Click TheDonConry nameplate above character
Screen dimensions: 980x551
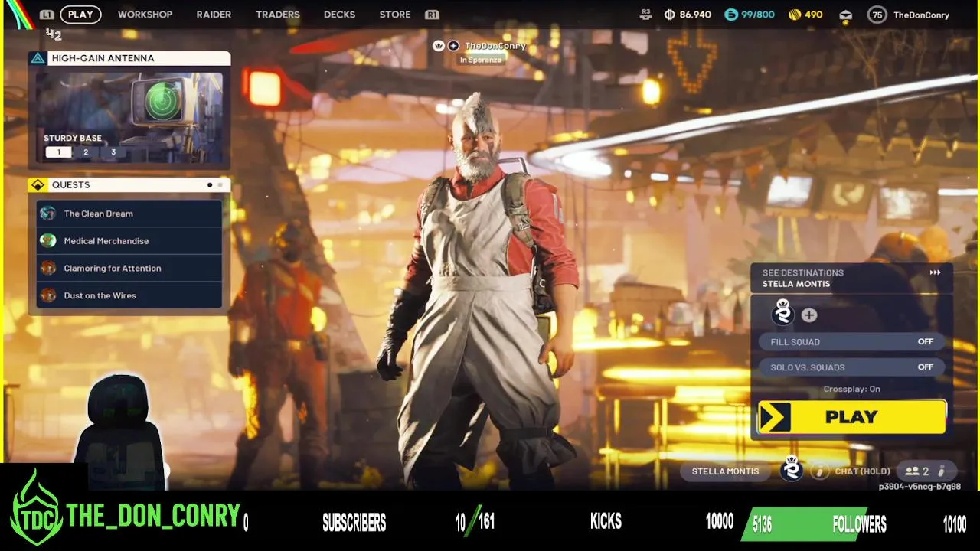pos(495,46)
